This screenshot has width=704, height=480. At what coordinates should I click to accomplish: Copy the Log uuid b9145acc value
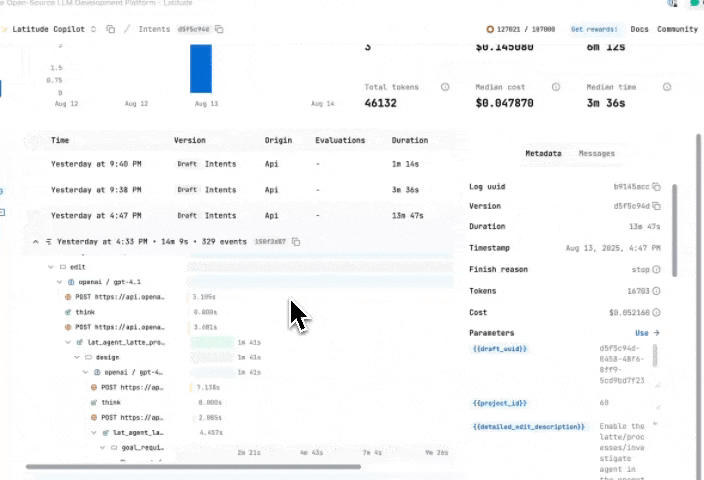656,187
